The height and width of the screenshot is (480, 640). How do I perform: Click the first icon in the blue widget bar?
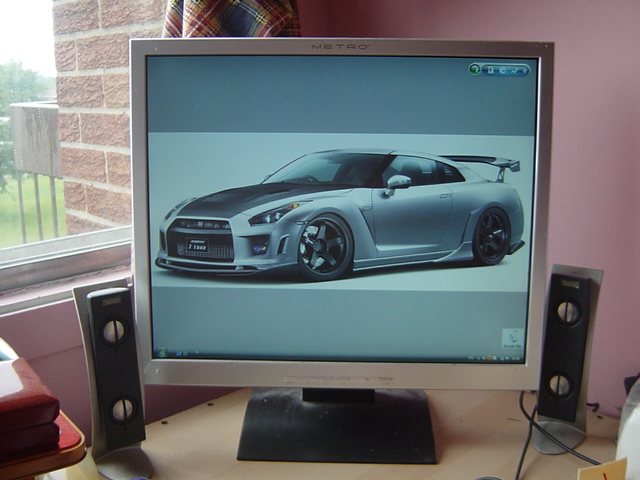click(490, 70)
